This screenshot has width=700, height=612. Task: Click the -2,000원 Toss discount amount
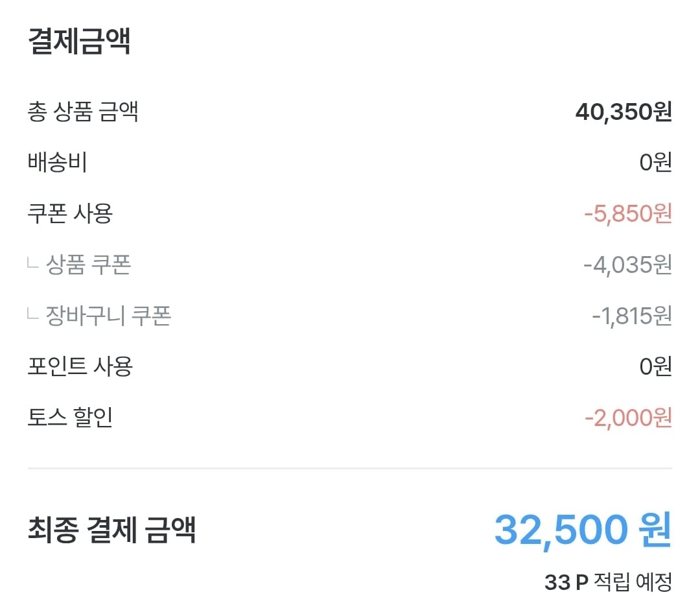pos(627,418)
